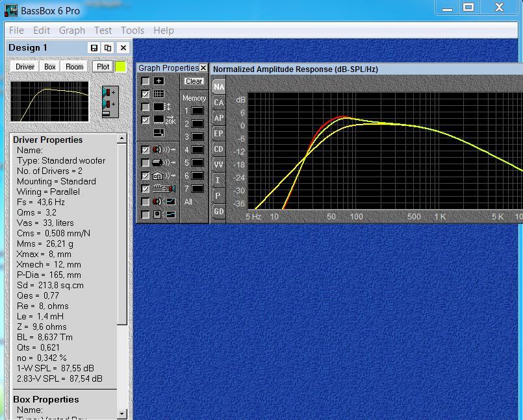523x420 pixels.
Task: Switch to the I graph tab
Action: [x=219, y=180]
